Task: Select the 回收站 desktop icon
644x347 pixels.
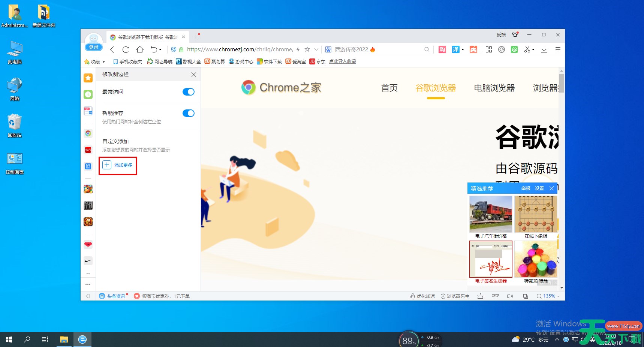Action: (15, 126)
